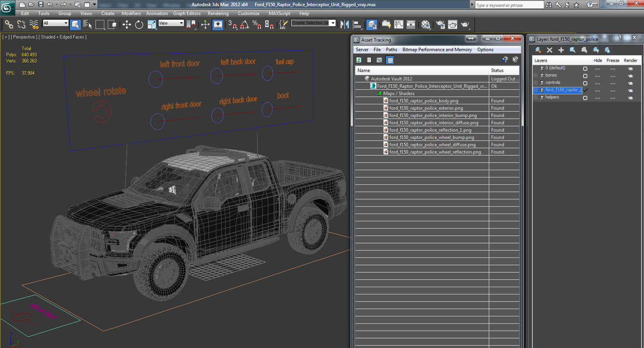
Task: Open the Graph Editors menu
Action: pos(187,13)
